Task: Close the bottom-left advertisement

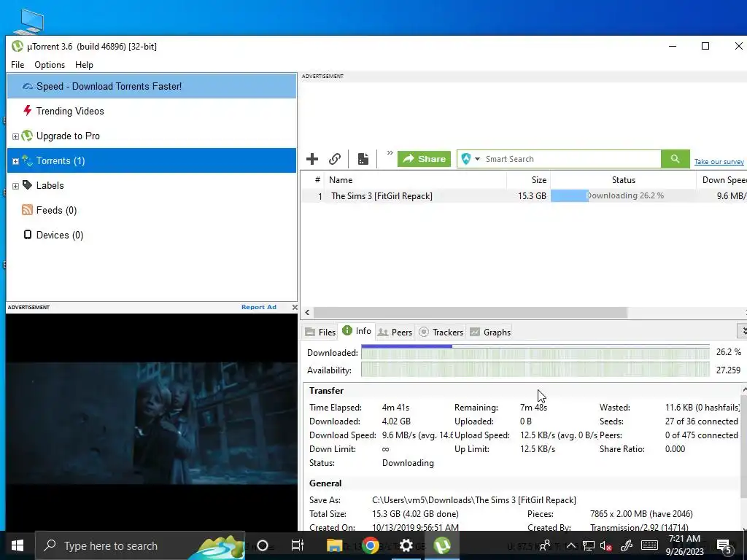Action: [x=295, y=308]
